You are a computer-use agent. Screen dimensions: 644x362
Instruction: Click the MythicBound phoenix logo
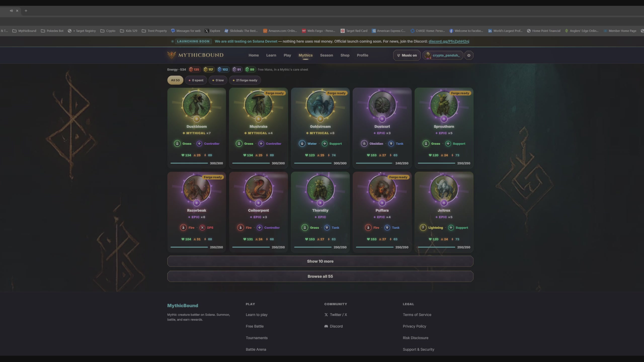pos(172,55)
